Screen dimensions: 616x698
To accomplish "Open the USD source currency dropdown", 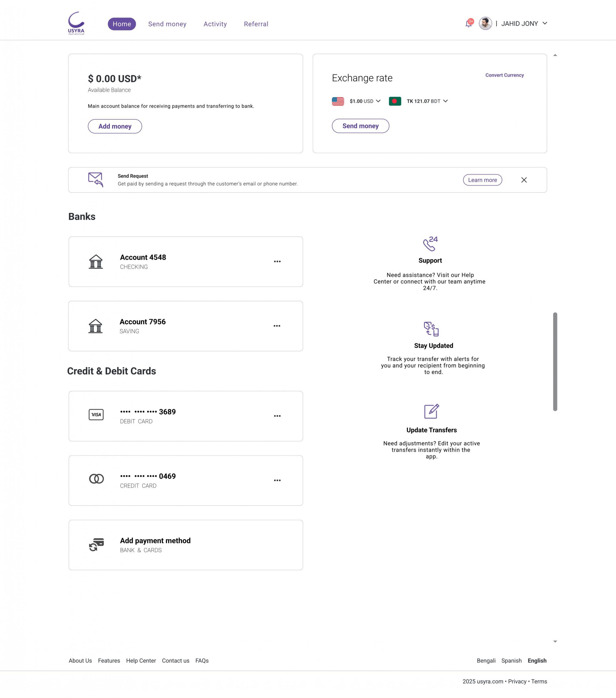I will pos(378,101).
